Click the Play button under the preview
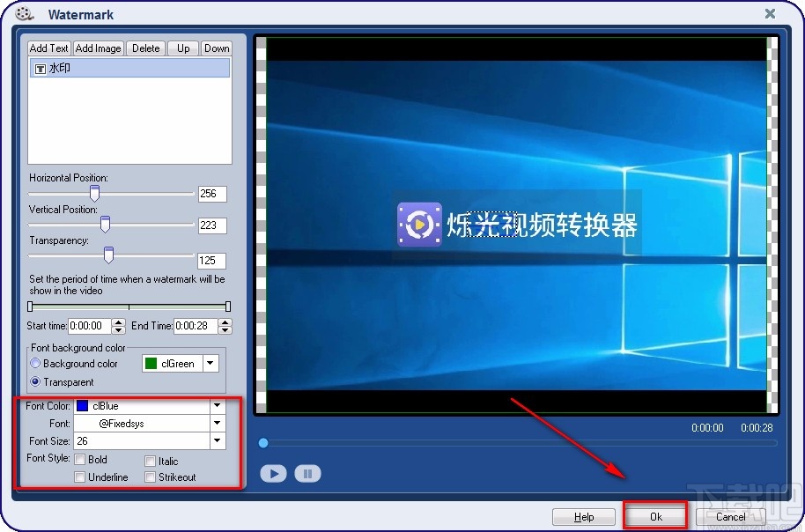The image size is (805, 532). point(273,473)
